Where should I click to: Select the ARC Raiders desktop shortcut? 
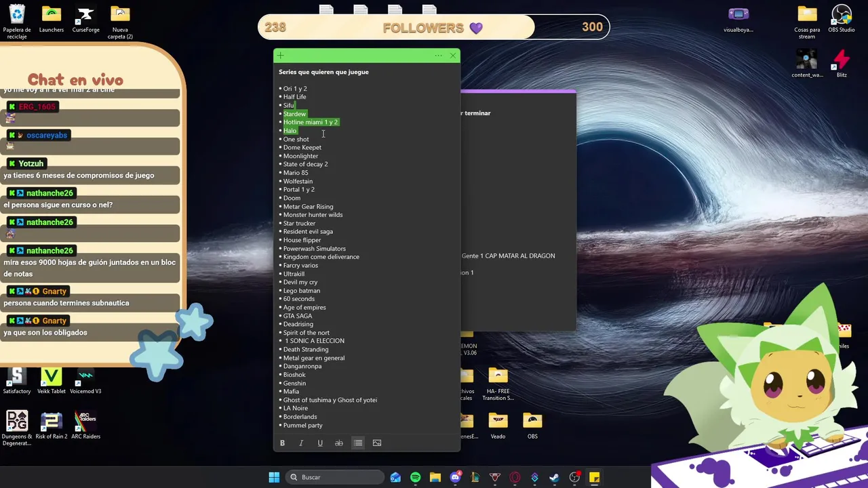click(x=85, y=426)
